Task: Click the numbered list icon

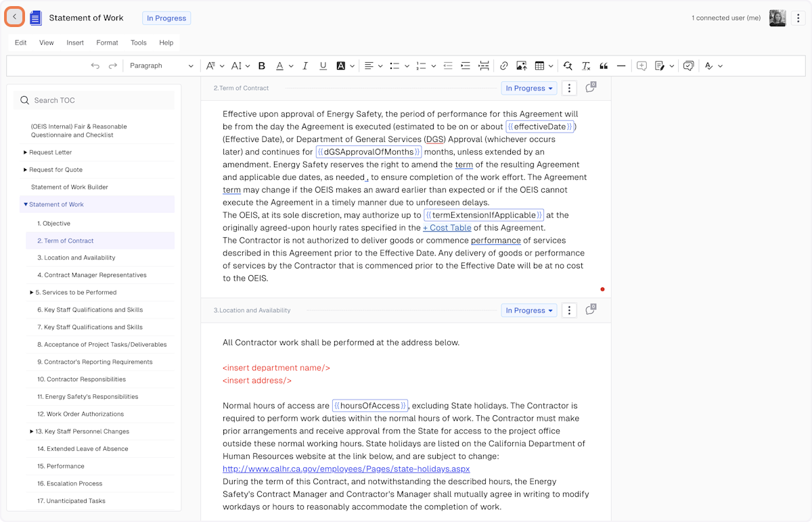Action: pos(421,66)
